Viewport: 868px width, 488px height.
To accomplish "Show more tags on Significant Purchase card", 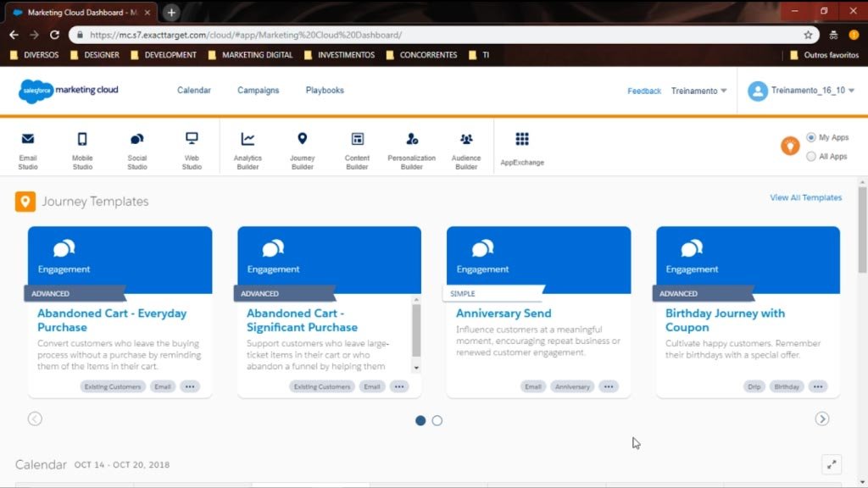I will tap(399, 386).
